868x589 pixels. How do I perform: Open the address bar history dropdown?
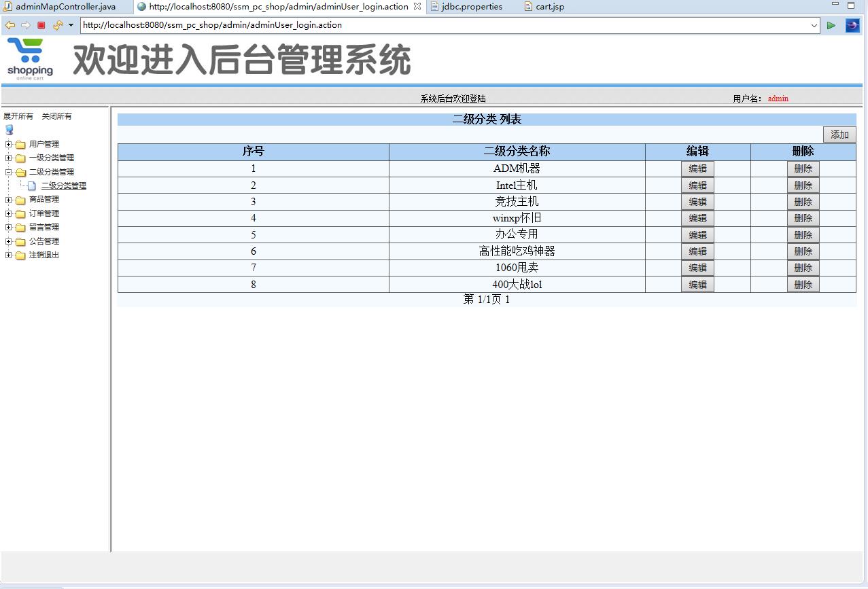(x=815, y=25)
